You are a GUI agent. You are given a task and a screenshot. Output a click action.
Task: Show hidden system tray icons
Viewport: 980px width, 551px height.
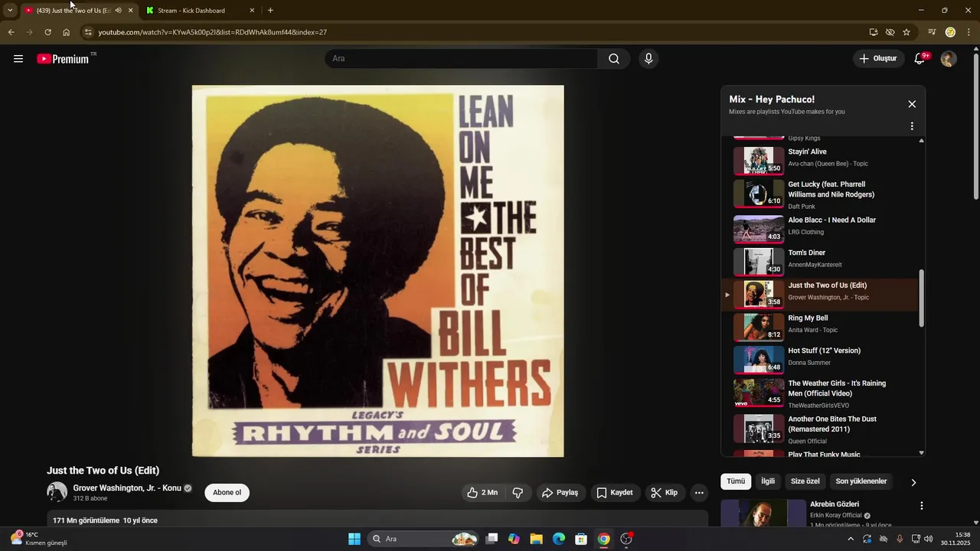click(x=850, y=539)
